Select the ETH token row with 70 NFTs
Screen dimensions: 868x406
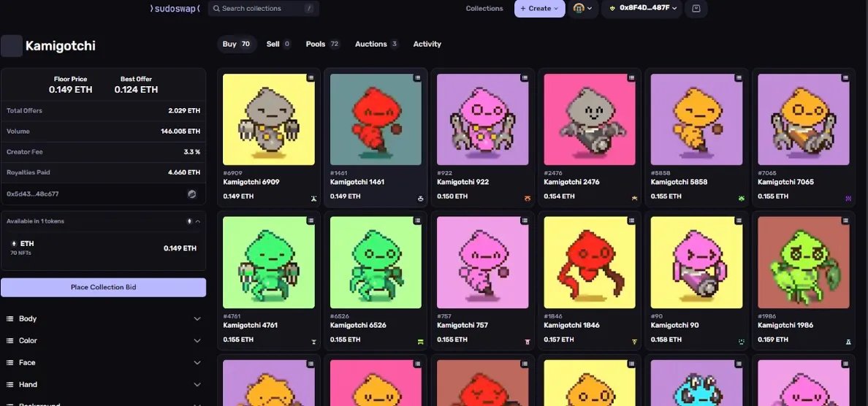point(104,248)
